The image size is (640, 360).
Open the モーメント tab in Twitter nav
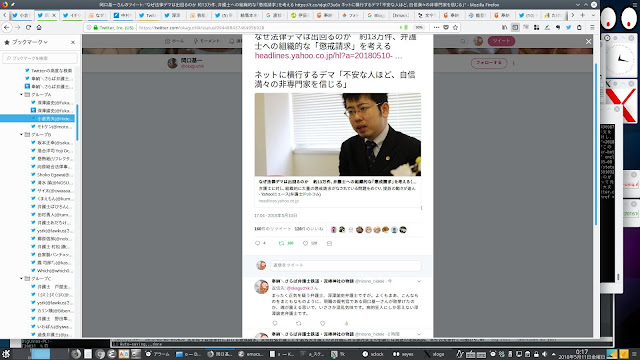click(207, 41)
